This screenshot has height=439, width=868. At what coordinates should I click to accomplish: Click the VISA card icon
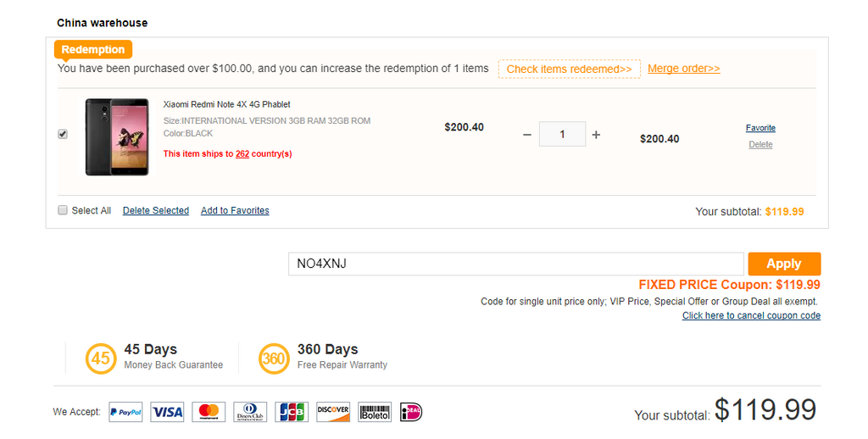click(x=167, y=412)
